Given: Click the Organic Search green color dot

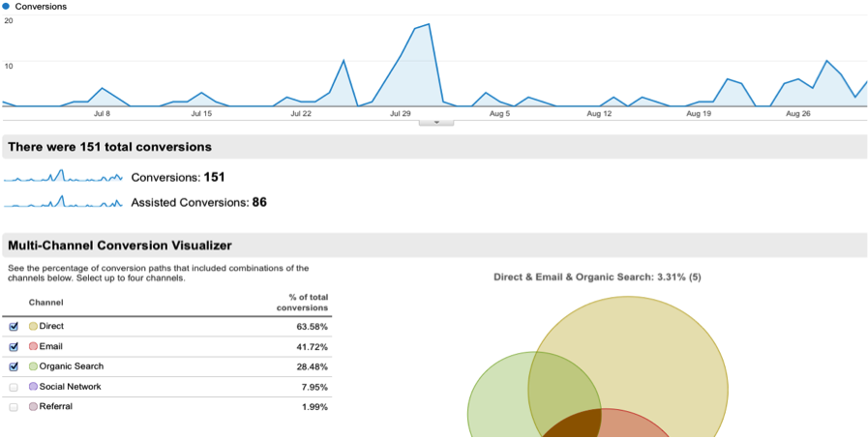Looking at the screenshot, I should coord(33,366).
